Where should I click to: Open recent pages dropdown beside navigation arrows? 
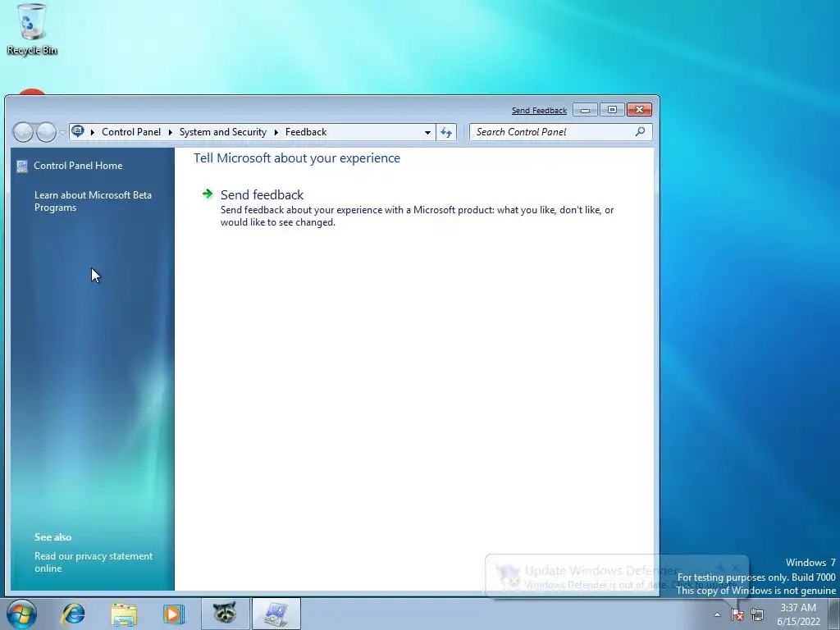(x=62, y=132)
